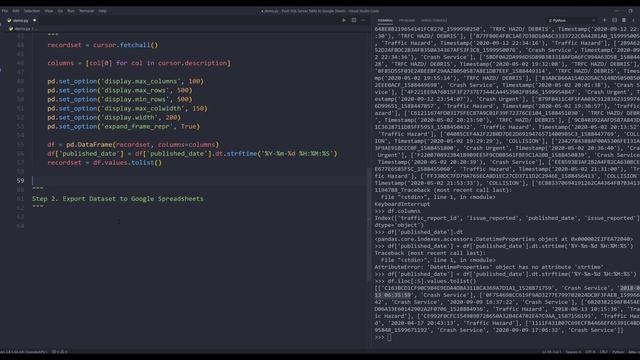640x360 pixels.
Task: Open the Run menu
Action: point(71,11)
